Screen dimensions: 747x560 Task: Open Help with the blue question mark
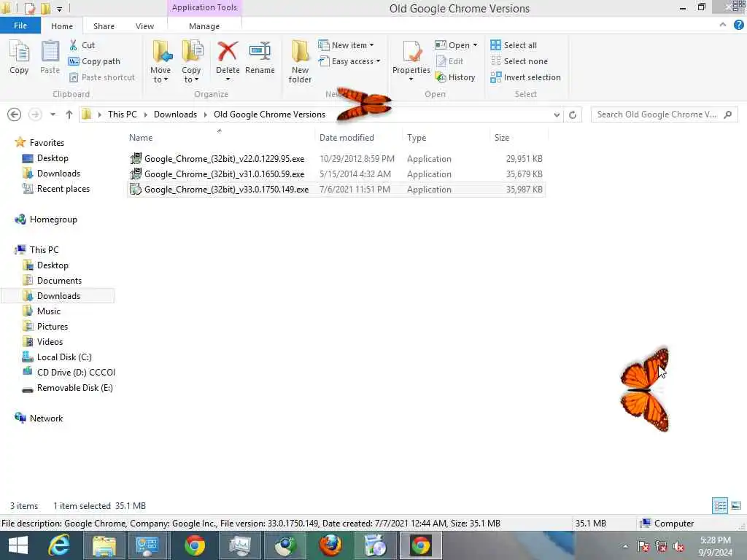tap(738, 26)
